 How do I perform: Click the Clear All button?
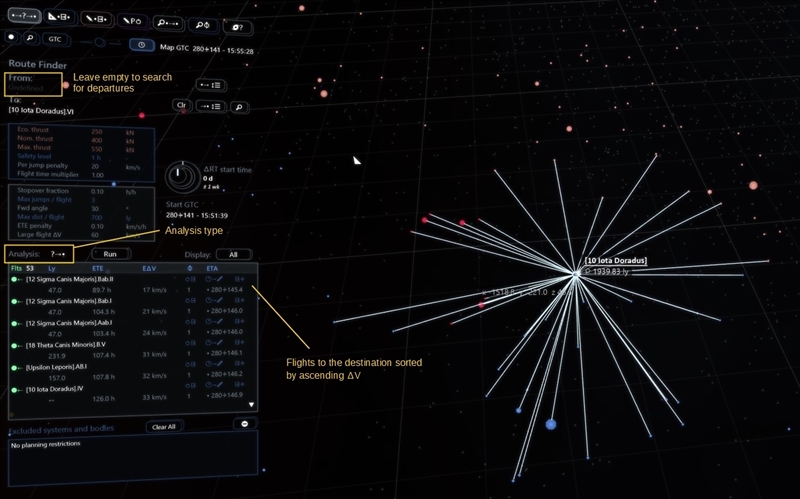164,427
